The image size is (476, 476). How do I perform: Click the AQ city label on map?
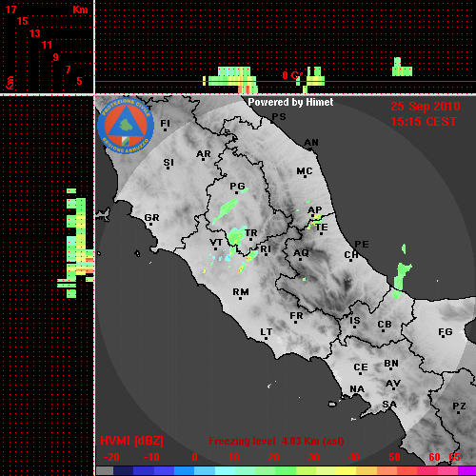[301, 253]
